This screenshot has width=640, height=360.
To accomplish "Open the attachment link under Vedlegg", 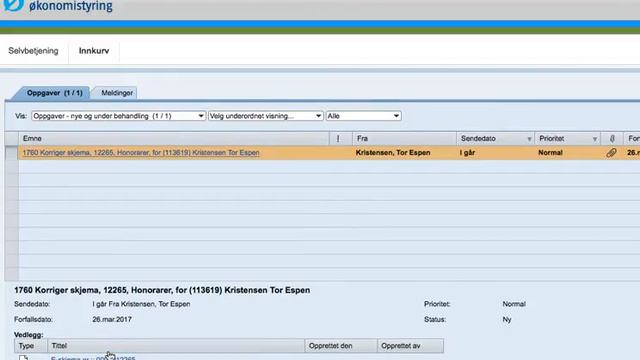I will (93, 358).
